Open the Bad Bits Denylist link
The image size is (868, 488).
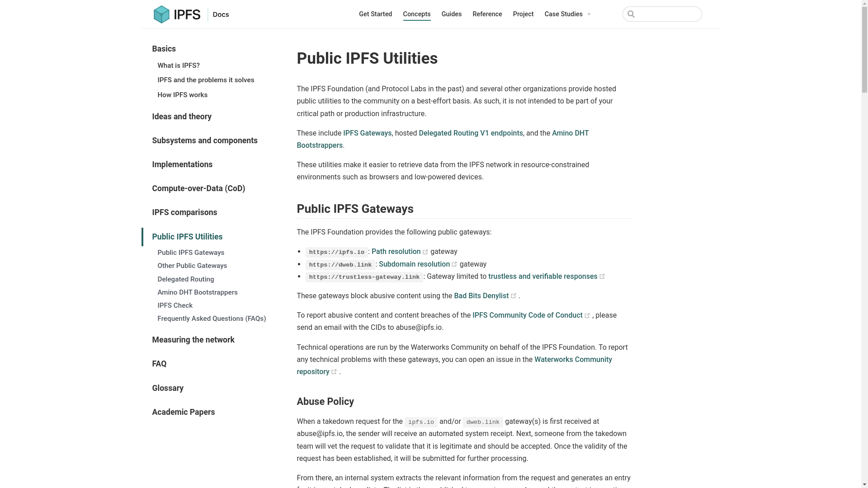pyautogui.click(x=481, y=296)
